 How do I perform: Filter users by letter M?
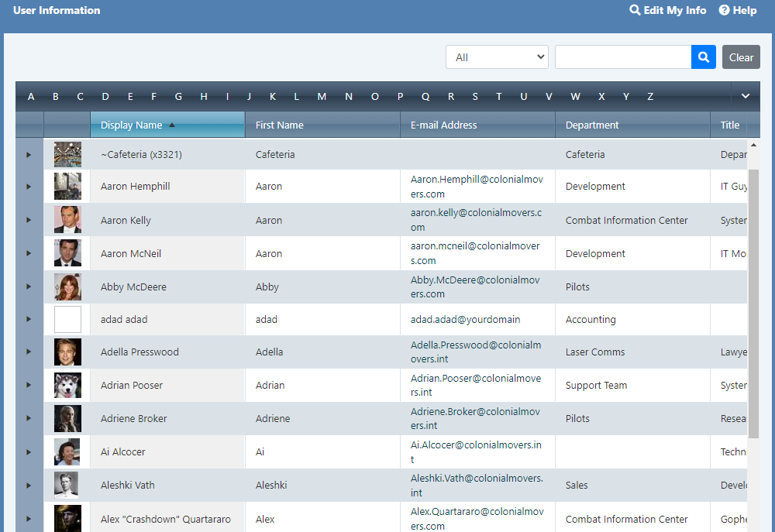click(322, 97)
